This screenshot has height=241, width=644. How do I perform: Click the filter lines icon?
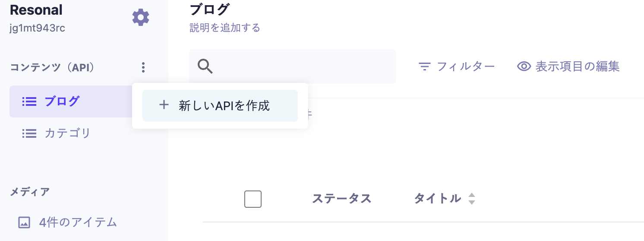(x=425, y=67)
